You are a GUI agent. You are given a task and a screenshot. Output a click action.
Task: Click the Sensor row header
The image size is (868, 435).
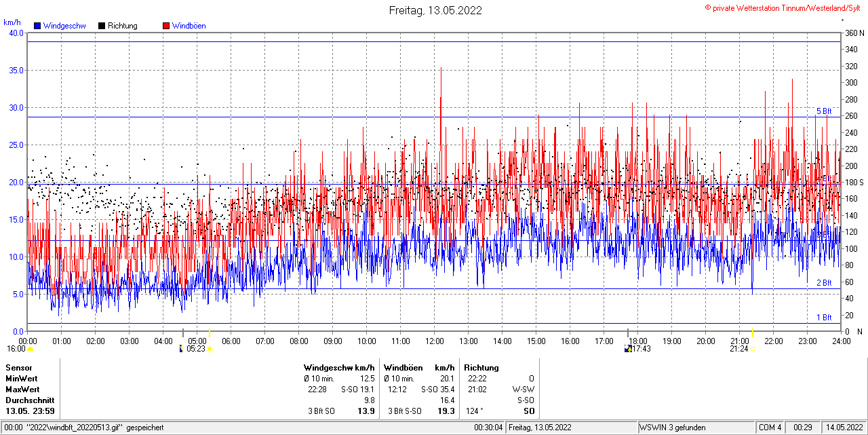(18, 367)
